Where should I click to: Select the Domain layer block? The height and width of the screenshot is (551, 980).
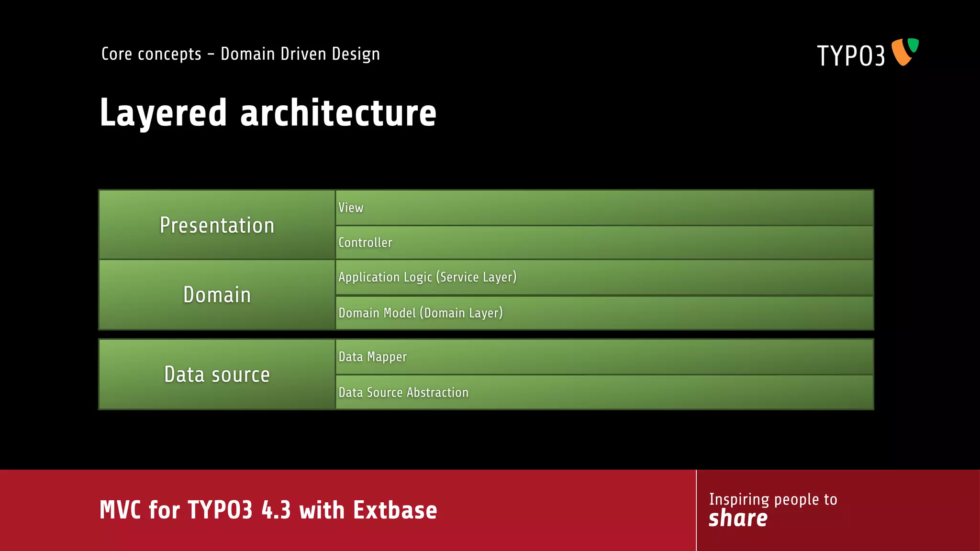point(217,295)
